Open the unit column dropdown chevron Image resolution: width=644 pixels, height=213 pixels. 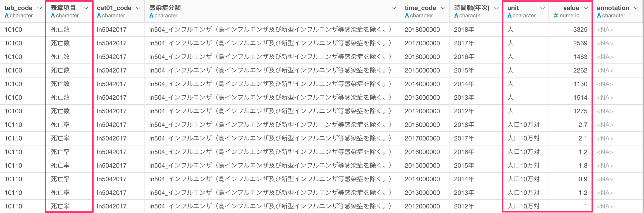[x=542, y=8]
